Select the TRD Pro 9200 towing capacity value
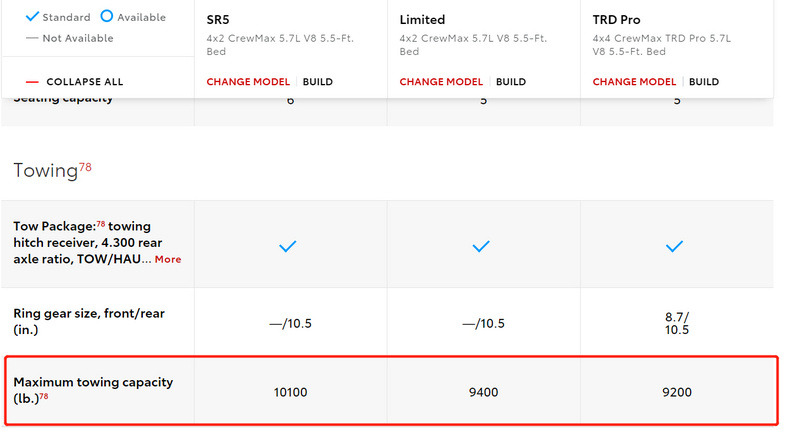The height and width of the screenshot is (430, 800). tap(677, 392)
